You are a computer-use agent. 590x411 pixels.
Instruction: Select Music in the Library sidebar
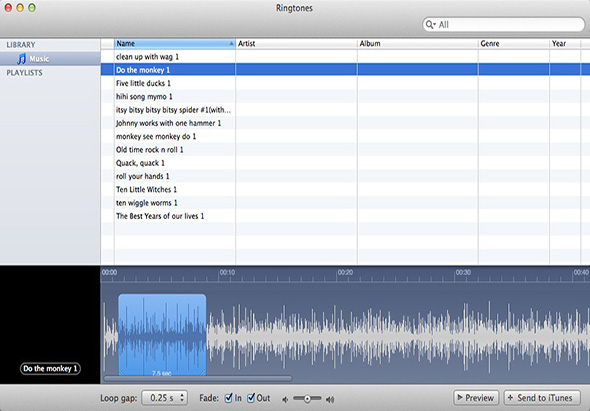pyautogui.click(x=50, y=59)
